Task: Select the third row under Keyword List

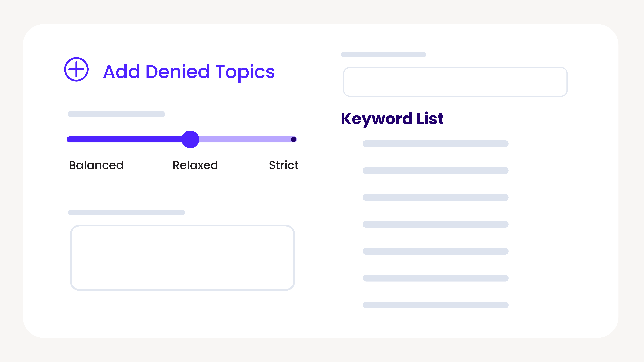Action: pyautogui.click(x=436, y=197)
